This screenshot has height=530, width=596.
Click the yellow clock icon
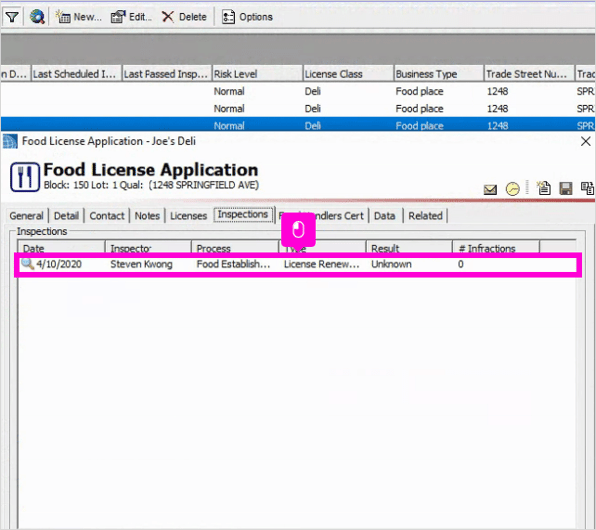(x=512, y=189)
